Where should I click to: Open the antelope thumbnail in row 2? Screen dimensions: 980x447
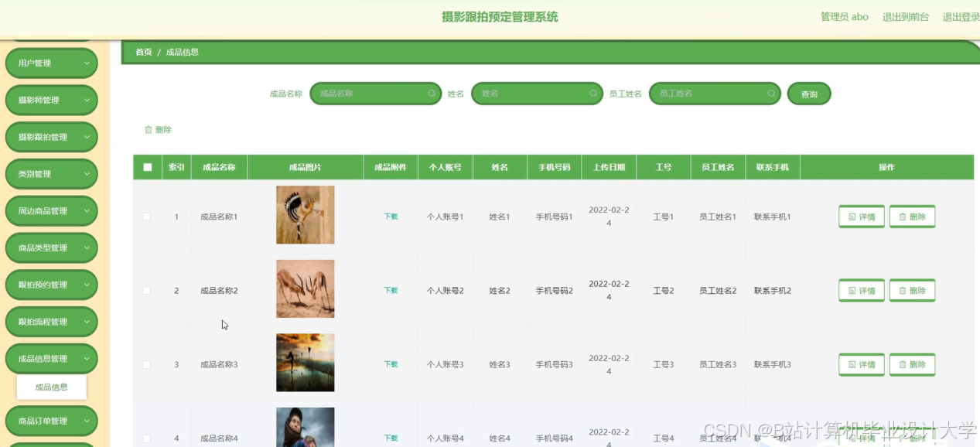(x=306, y=288)
